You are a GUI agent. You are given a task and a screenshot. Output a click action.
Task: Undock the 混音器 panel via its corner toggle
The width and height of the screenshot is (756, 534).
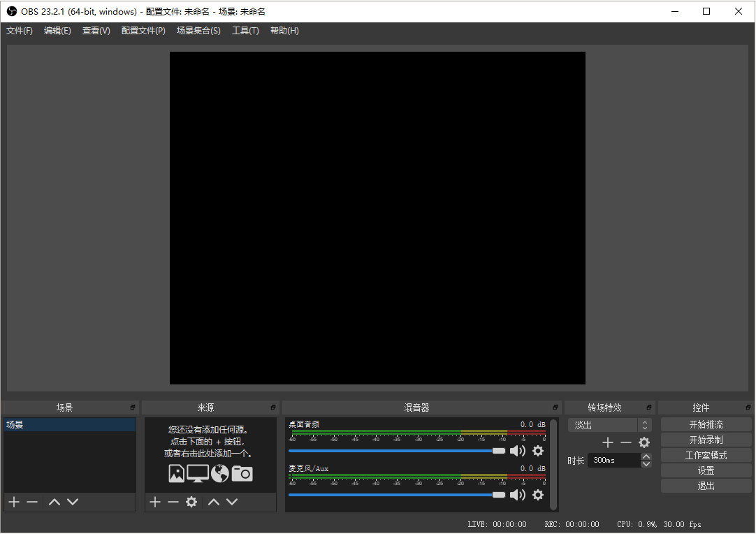point(554,407)
